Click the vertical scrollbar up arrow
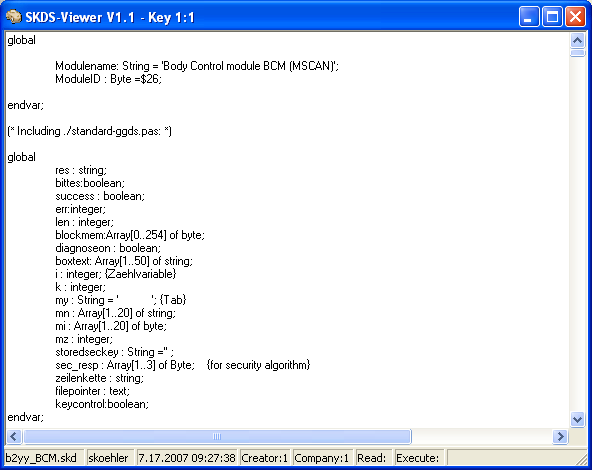The height and width of the screenshot is (470, 592). click(577, 40)
